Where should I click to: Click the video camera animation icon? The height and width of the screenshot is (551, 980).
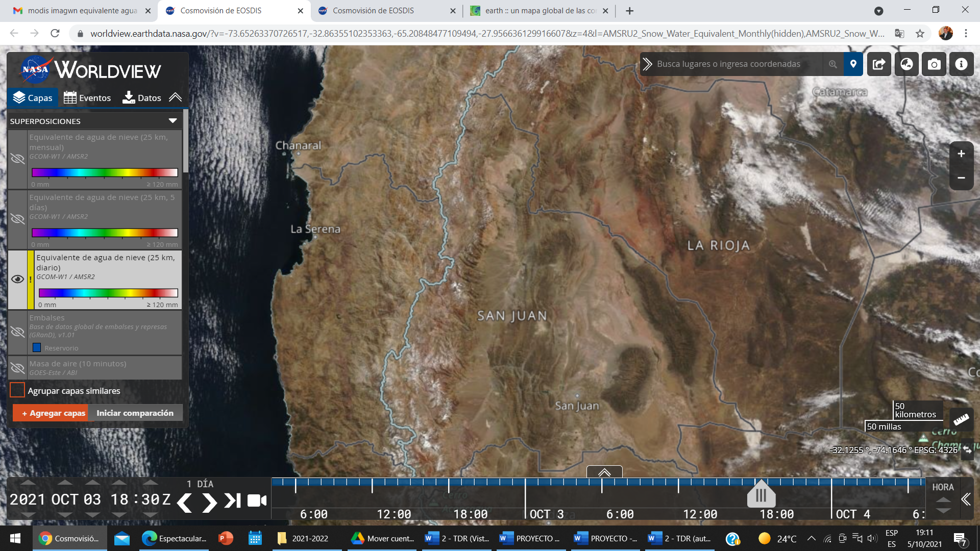point(257,500)
